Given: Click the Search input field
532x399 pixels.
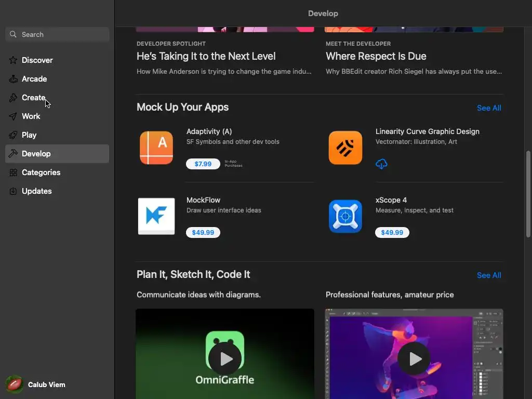Looking at the screenshot, I should tap(57, 34).
